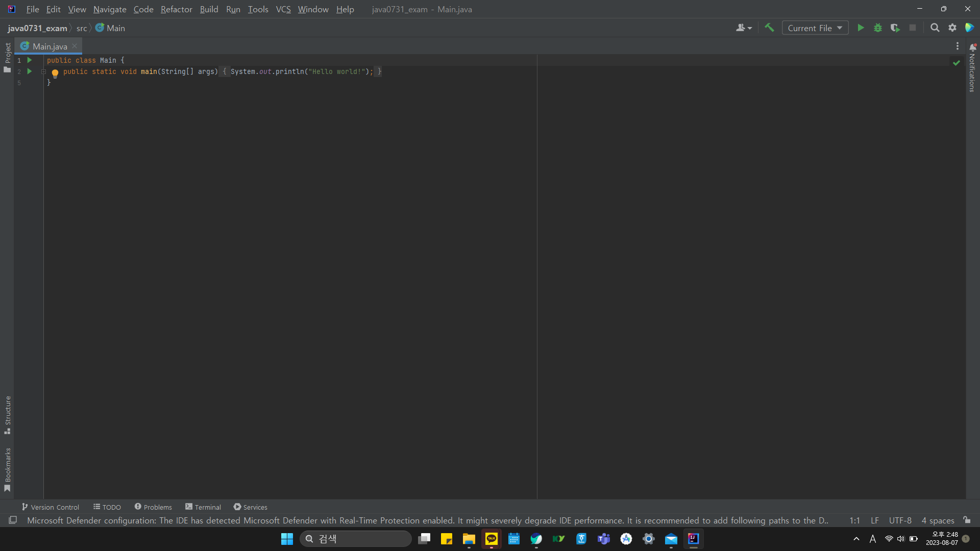Screen dimensions: 980x551
Task: Open Search Everywhere magnifier icon
Action: [935, 28]
